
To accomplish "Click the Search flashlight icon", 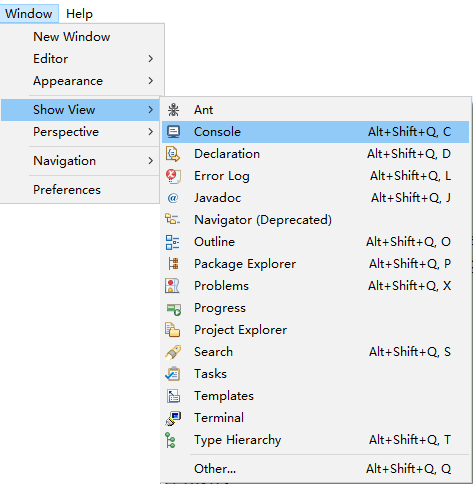I will tap(173, 352).
